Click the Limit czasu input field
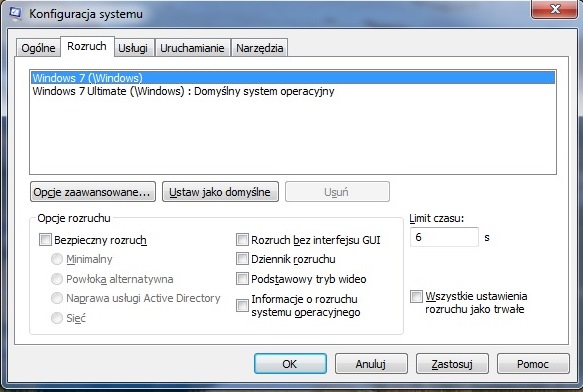583x392 pixels. pos(444,237)
